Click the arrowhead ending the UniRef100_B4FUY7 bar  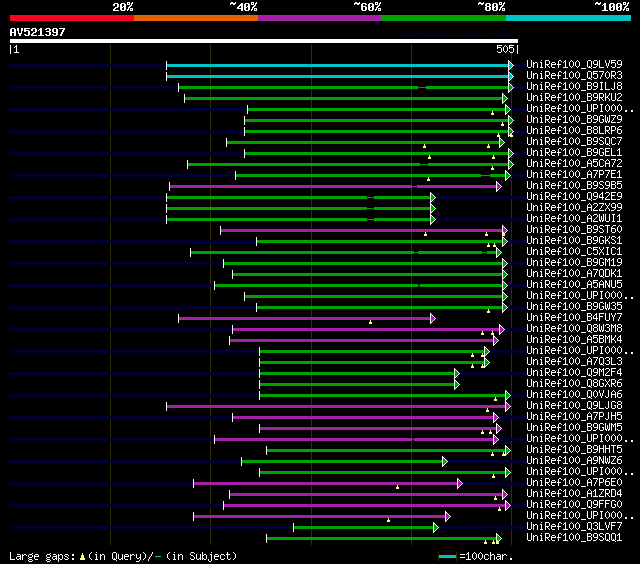[x=433, y=319]
